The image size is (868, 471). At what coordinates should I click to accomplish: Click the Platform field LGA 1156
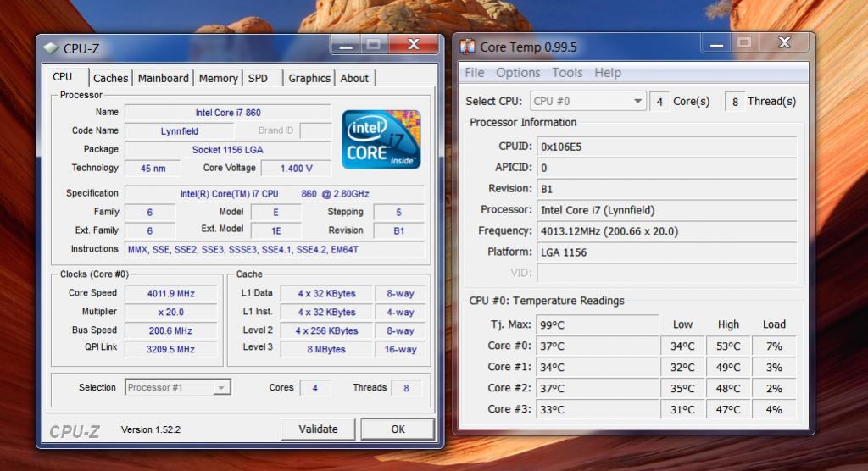pyautogui.click(x=666, y=252)
